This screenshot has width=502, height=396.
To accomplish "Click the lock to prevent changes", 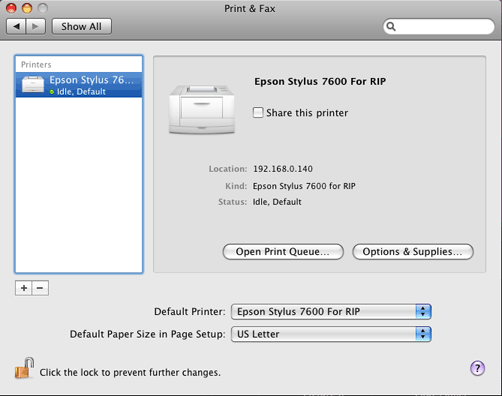I will pos(24,368).
